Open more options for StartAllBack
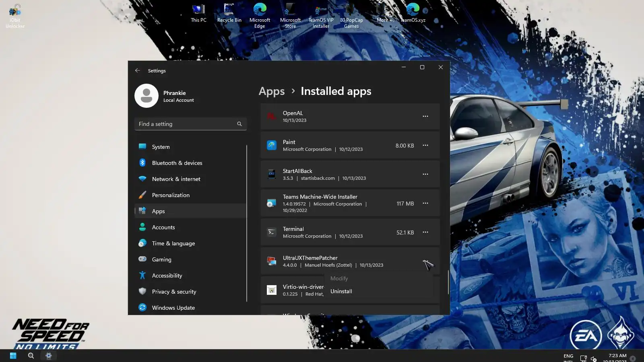The image size is (644, 362). point(425,174)
